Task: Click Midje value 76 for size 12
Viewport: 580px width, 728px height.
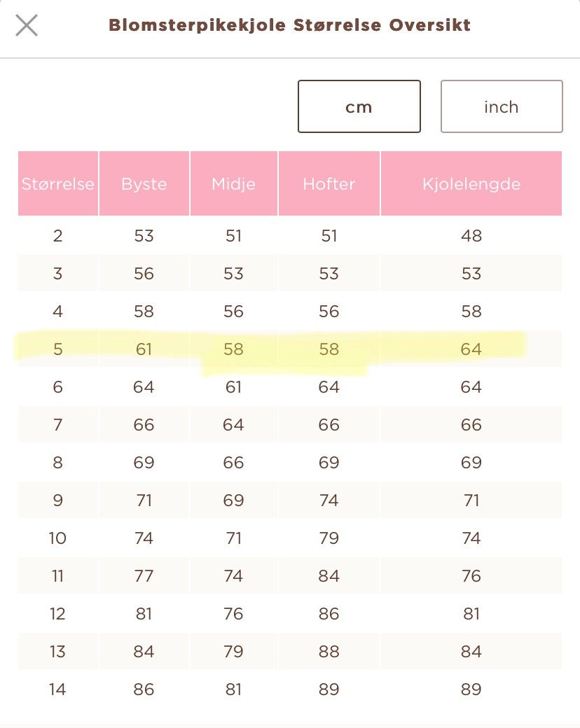Action: (233, 614)
